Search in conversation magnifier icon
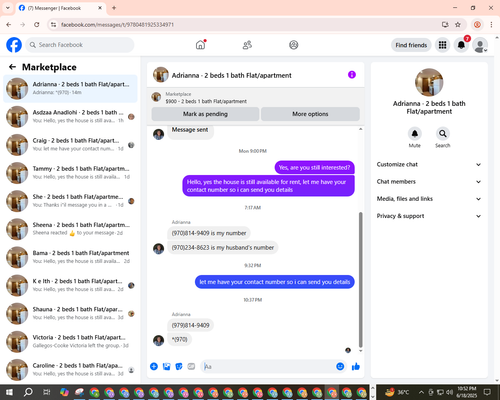Viewport: 500px width, 400px height. [443, 134]
